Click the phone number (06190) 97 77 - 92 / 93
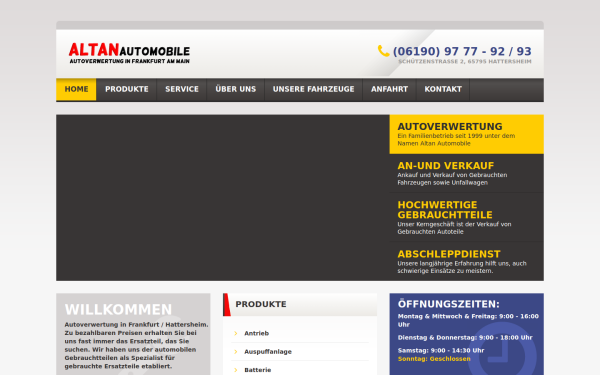600x375 pixels. point(462,51)
